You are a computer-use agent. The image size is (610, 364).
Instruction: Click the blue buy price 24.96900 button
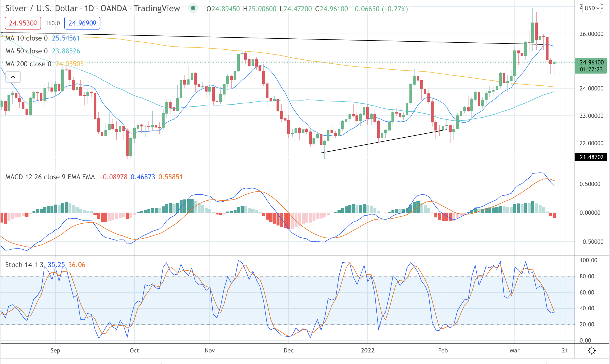pos(82,23)
